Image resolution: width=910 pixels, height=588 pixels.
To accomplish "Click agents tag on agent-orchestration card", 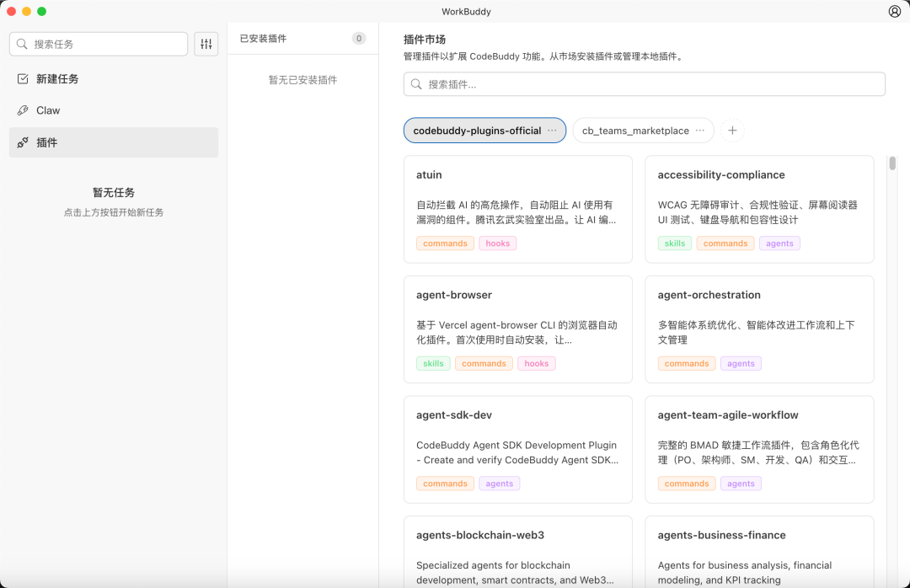I will coord(741,363).
